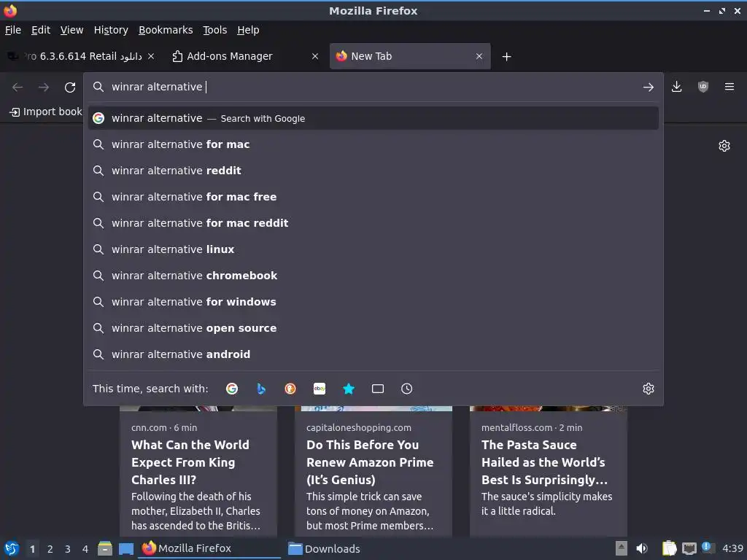Pick suggestion winrar alternative for mac
This screenshot has height=560, width=747.
[373, 144]
